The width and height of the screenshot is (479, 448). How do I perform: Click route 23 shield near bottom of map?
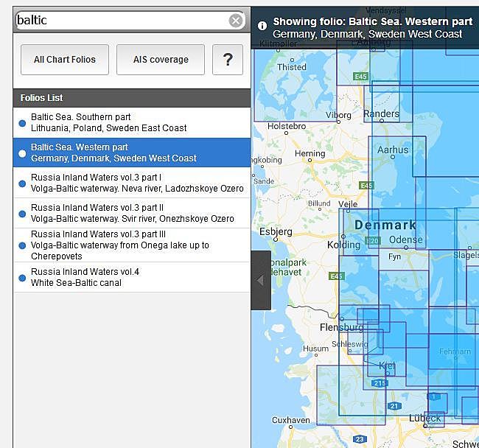click(x=360, y=439)
